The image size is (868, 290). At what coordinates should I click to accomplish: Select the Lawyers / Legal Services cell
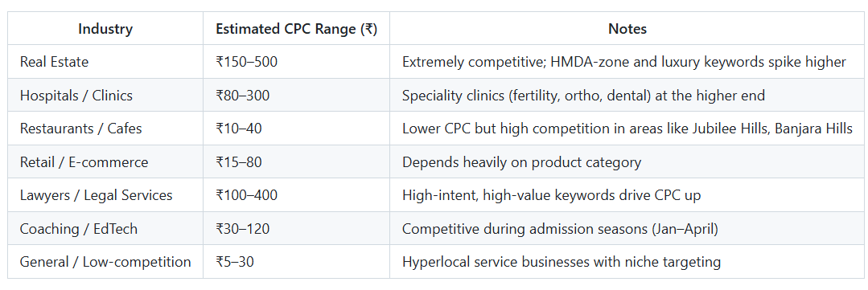click(x=105, y=195)
